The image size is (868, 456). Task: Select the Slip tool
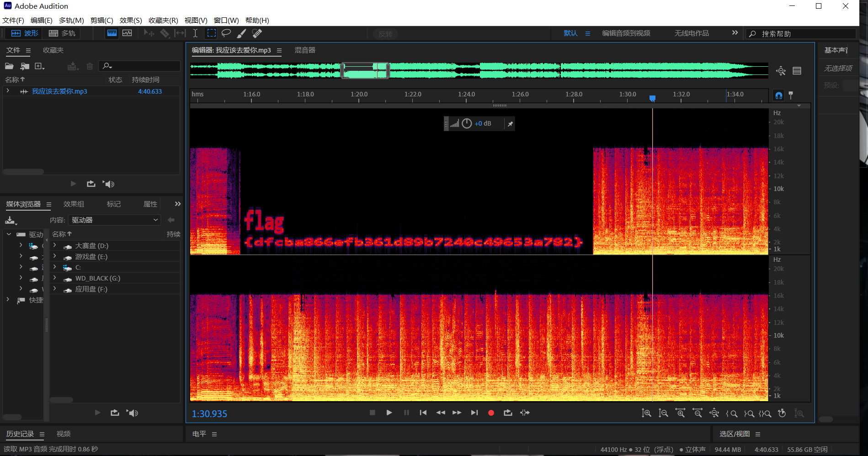click(180, 33)
